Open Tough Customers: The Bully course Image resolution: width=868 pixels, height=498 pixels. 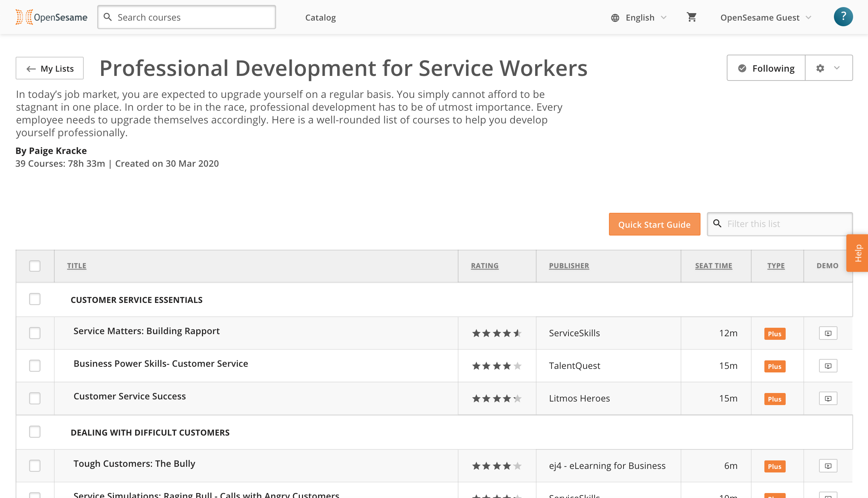pyautogui.click(x=134, y=464)
